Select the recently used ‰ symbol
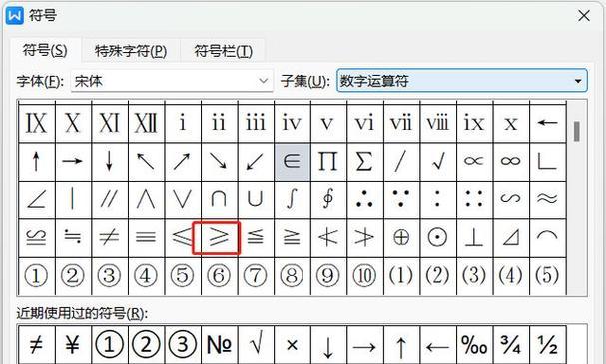Screen dimensions: 606x364 [474, 344]
